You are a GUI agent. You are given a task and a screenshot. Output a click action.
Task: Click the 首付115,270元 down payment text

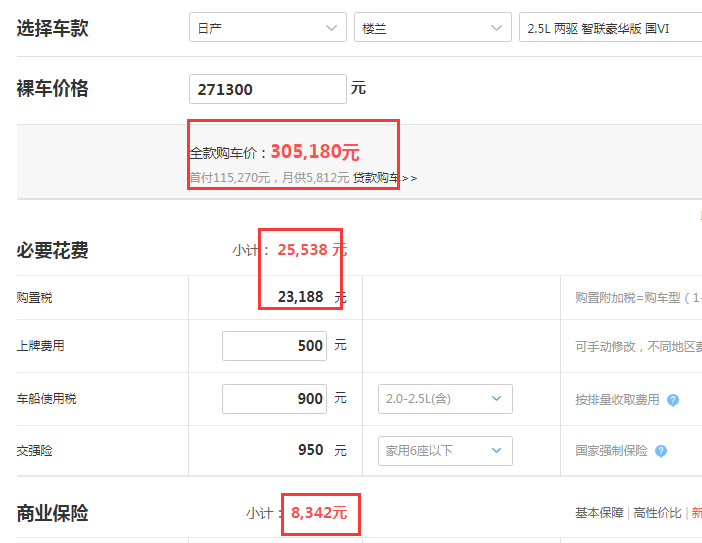coord(230,178)
